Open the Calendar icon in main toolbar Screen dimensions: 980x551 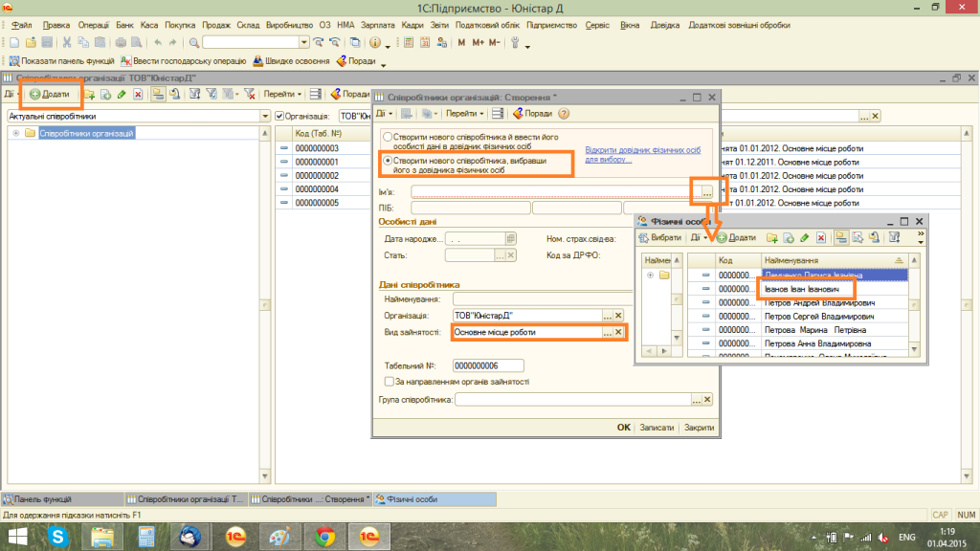tap(425, 42)
